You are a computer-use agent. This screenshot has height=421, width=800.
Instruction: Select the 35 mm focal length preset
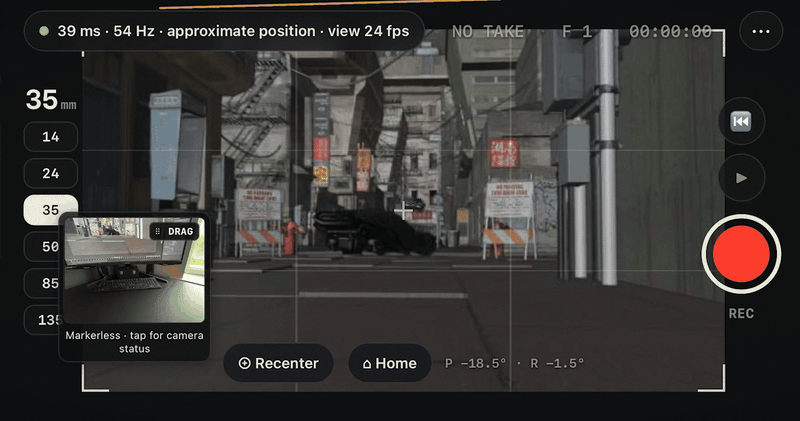51,210
